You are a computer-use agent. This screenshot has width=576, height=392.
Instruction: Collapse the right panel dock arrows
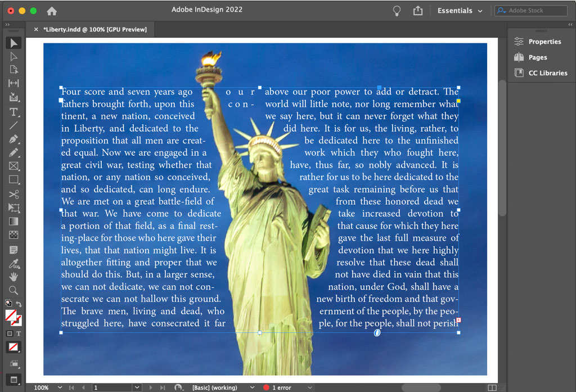[570, 25]
